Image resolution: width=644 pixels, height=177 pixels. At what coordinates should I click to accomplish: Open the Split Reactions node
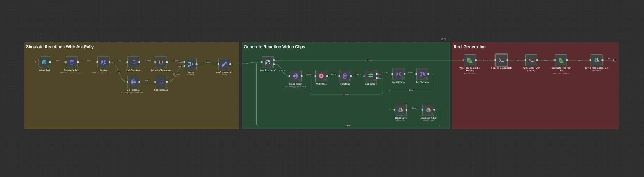point(133,62)
